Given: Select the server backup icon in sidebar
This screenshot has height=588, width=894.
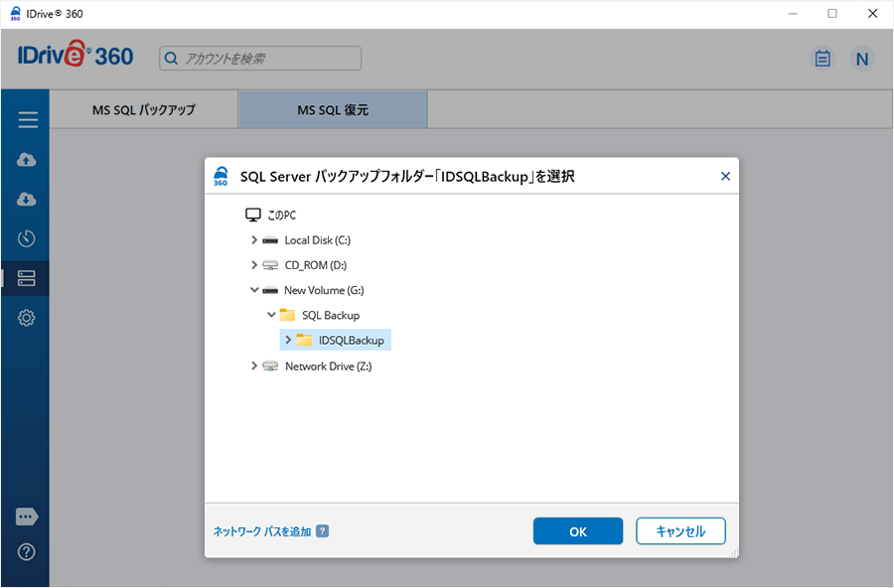Looking at the screenshot, I should 26,278.
